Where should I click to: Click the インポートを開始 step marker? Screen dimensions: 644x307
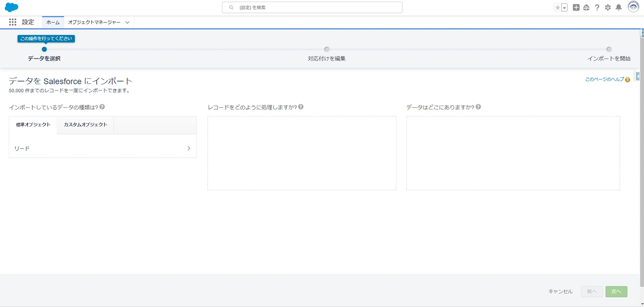609,49
